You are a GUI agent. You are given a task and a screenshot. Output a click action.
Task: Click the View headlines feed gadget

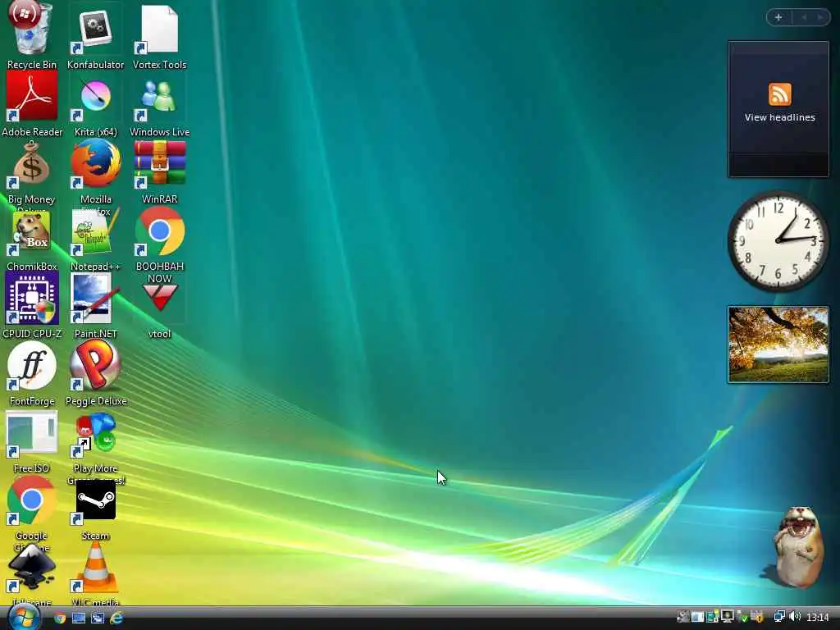point(778,109)
